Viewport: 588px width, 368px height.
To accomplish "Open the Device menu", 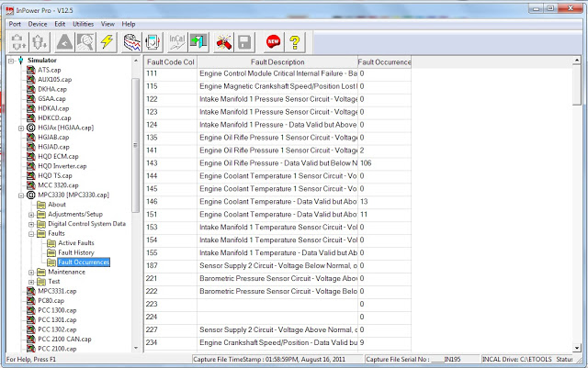I will pyautogui.click(x=38, y=23).
